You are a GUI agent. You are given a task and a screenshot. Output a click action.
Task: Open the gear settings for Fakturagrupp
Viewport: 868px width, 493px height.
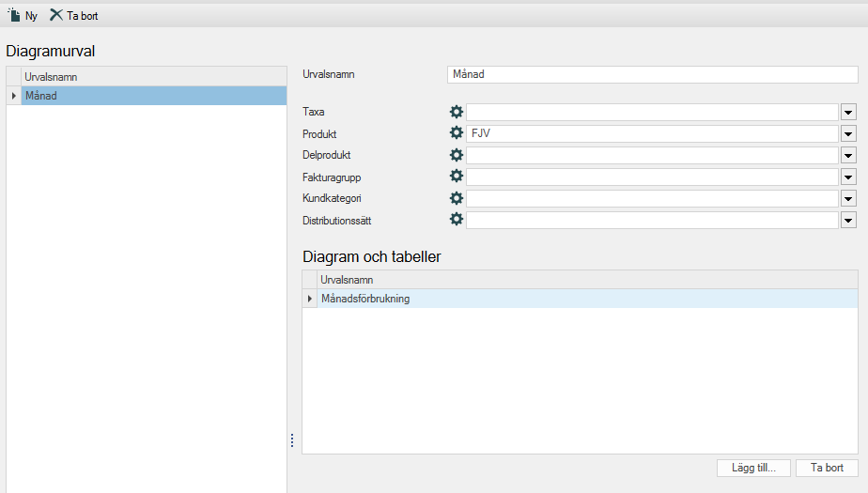(457, 176)
